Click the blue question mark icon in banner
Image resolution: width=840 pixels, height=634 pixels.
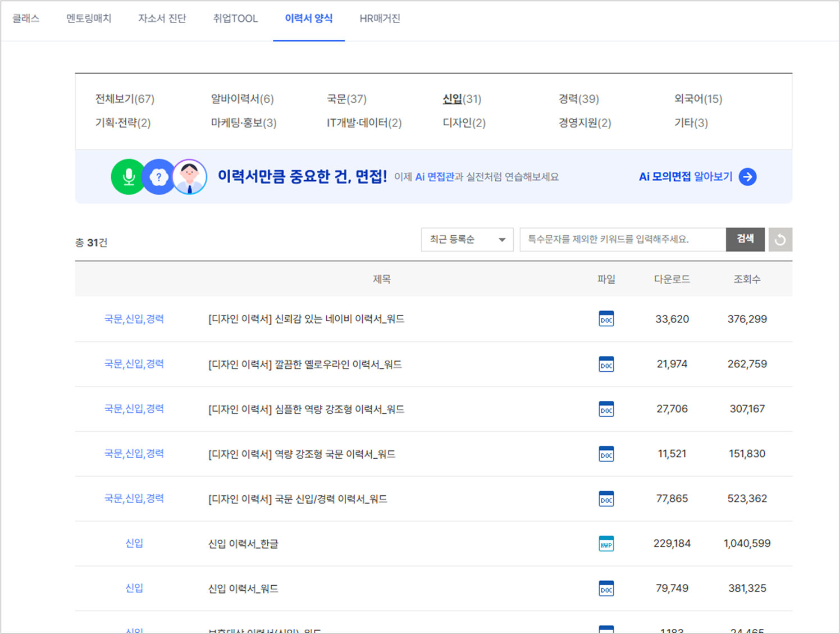159,177
